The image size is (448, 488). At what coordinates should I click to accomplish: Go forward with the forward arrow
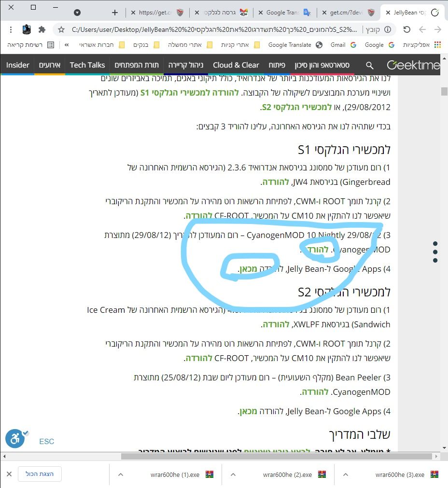coord(438,29)
